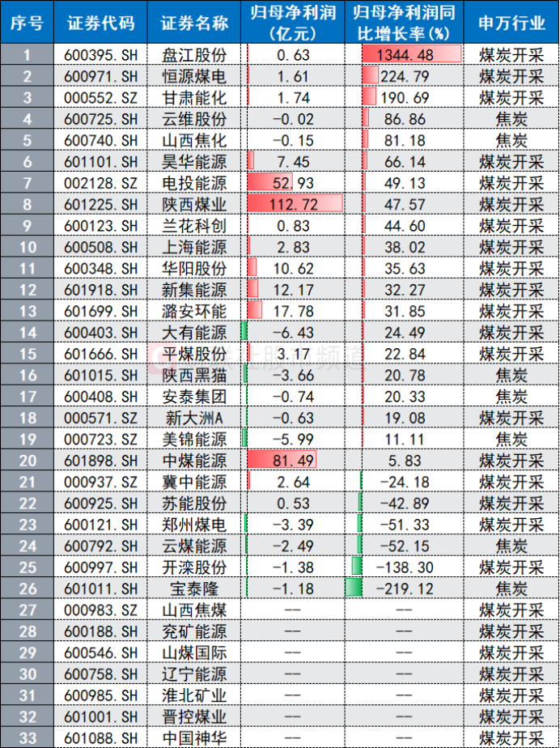Image resolution: width=560 pixels, height=748 pixels.
Task: Click the 华阳股份 cell
Action: point(193,269)
